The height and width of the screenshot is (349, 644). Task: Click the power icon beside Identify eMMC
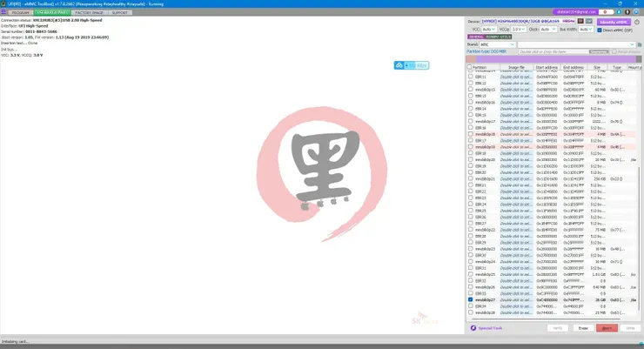click(x=637, y=22)
